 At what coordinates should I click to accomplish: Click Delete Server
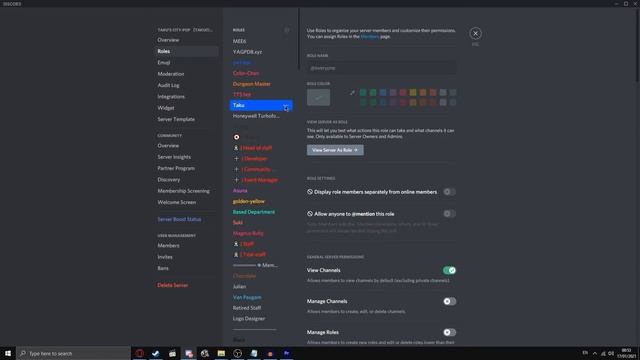[x=173, y=285]
